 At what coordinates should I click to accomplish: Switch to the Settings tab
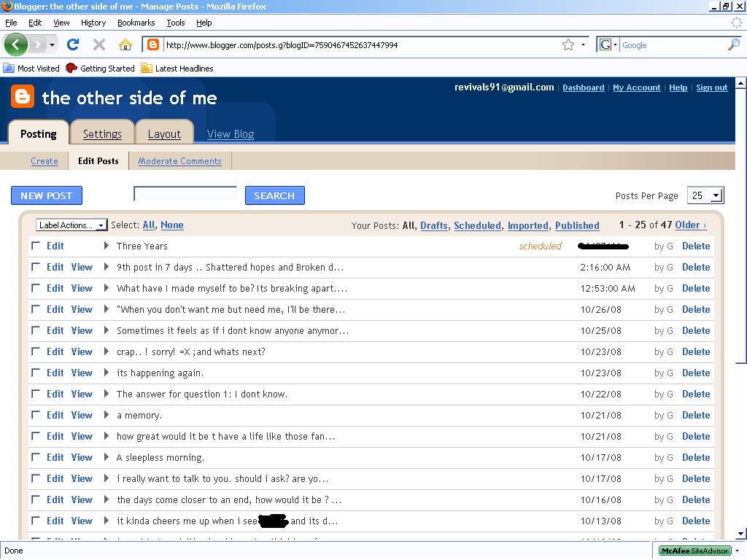click(102, 134)
